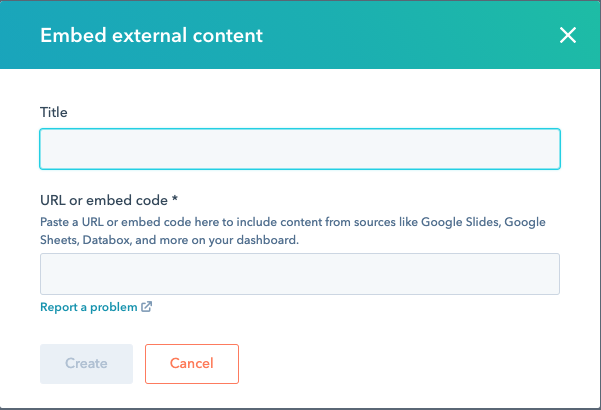Click the "Title" field label
The height and width of the screenshot is (410, 601).
55,111
